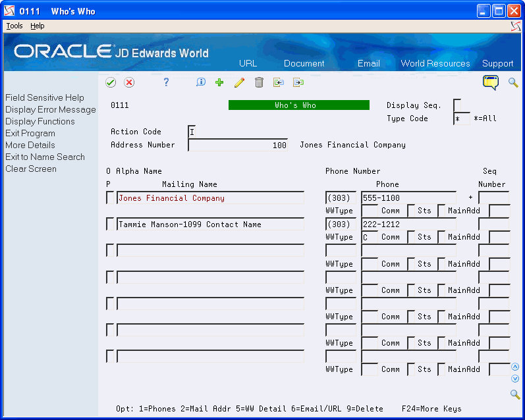Click the bottom-right magnifier search icon

point(515,394)
